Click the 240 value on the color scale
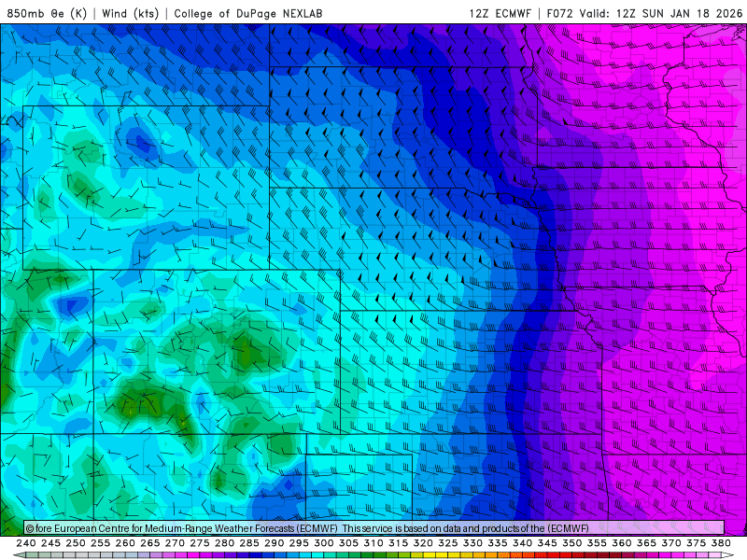Viewport: 747px width, 560px height. 26,543
